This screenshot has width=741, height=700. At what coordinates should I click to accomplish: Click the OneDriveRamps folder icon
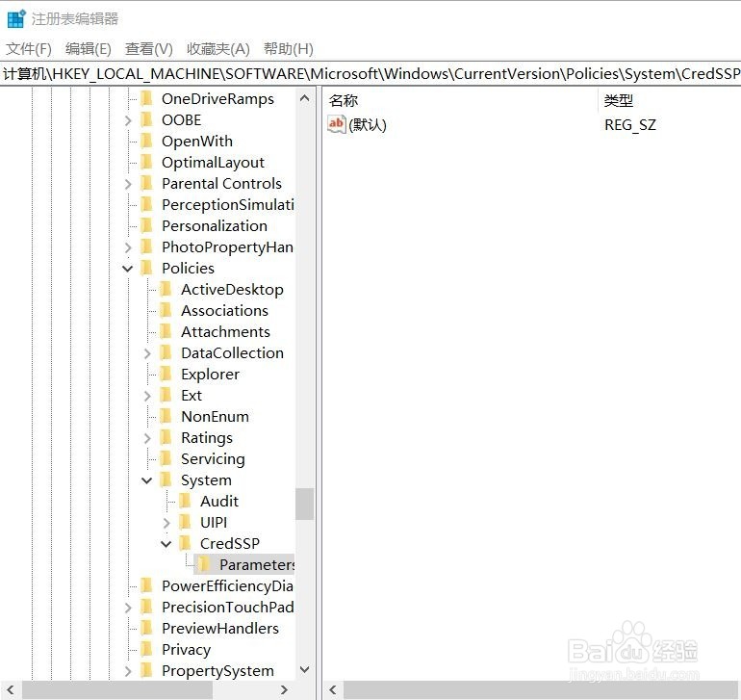[147, 98]
